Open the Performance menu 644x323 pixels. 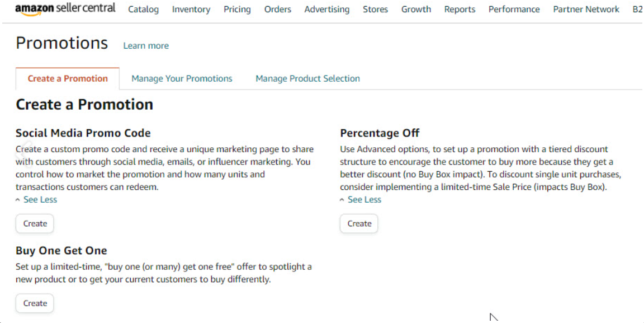(x=514, y=10)
